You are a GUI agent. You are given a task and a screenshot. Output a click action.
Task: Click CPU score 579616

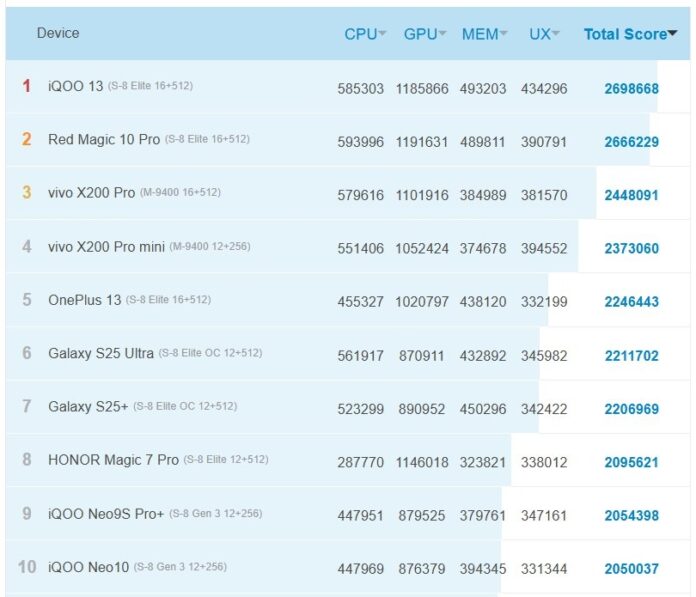click(x=360, y=195)
